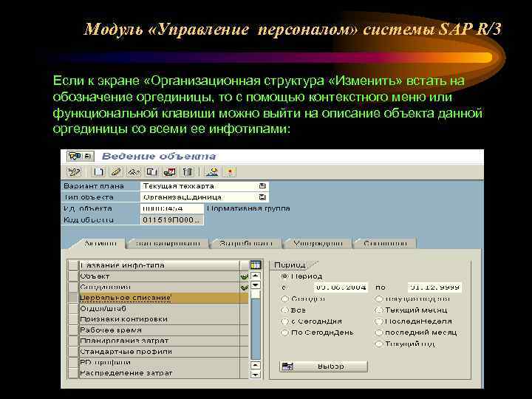Select the 'Планирование затрат' infotype row
The width and height of the screenshot is (532, 399).
tap(160, 341)
